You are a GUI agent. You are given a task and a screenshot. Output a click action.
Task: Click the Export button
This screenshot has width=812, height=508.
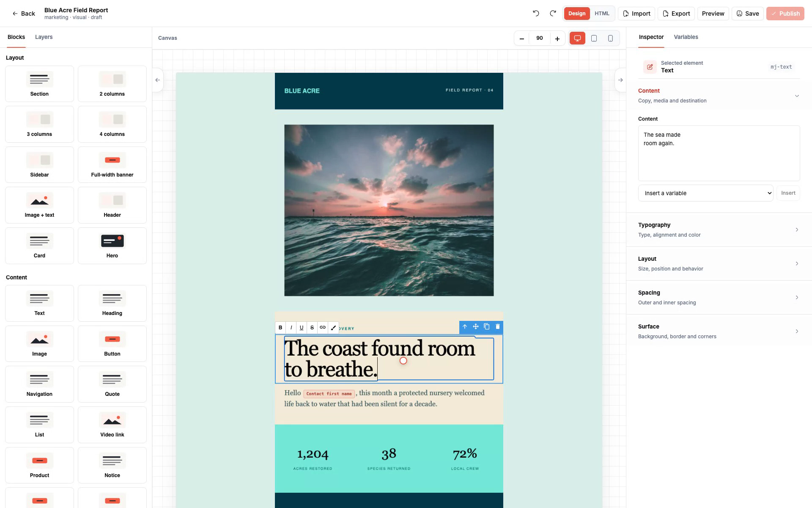[x=676, y=14]
